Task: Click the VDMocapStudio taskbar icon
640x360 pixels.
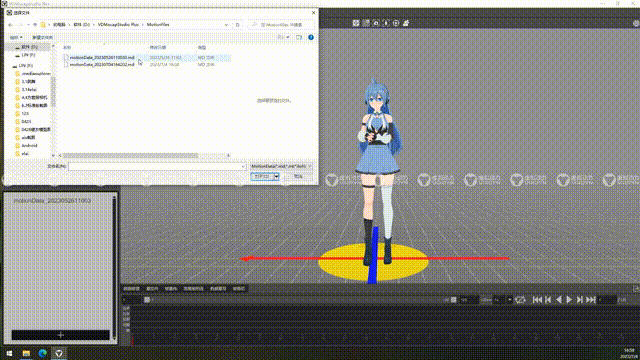Action: [x=59, y=353]
